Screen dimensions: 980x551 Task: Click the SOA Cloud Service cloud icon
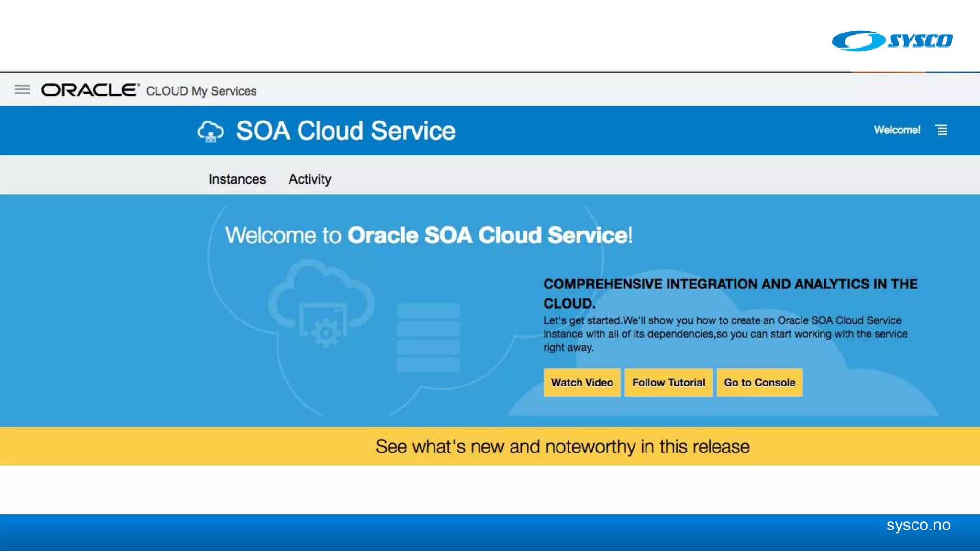tap(211, 131)
